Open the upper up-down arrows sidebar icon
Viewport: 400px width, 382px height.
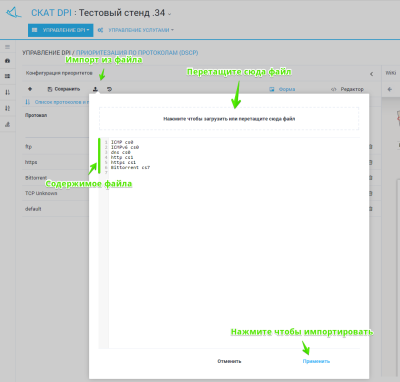[x=7, y=92]
